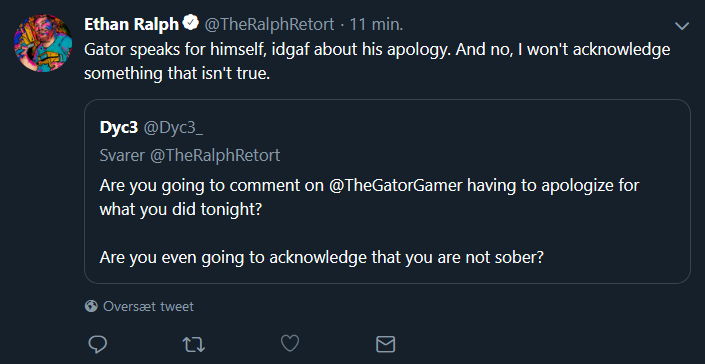Click the quoted text 'what you did tonight?'
The width and height of the screenshot is (705, 364).
point(180,209)
